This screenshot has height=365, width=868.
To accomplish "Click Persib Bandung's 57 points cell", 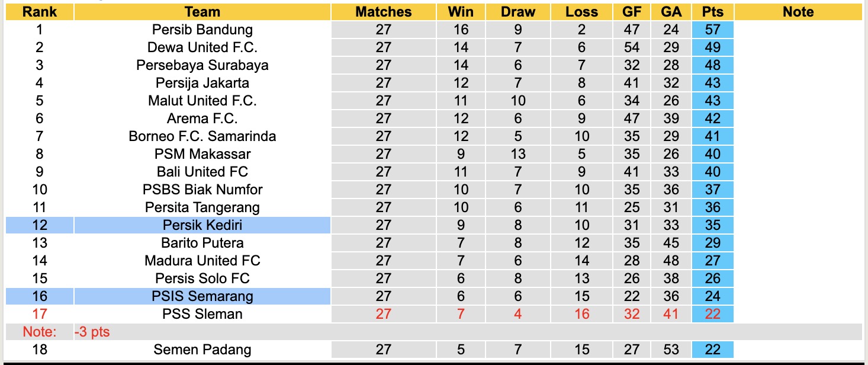I will 712,30.
